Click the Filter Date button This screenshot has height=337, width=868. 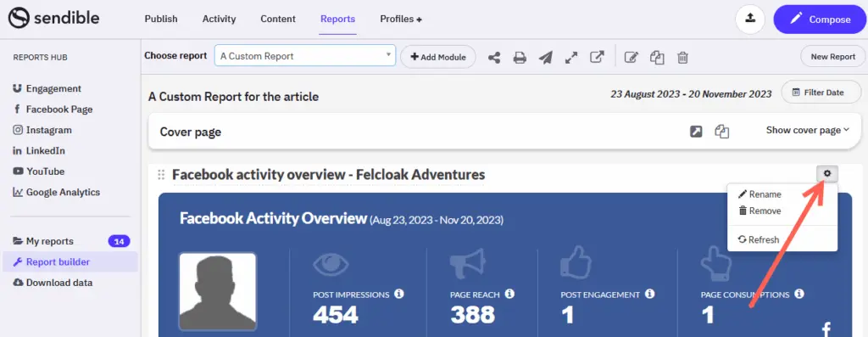pos(821,92)
